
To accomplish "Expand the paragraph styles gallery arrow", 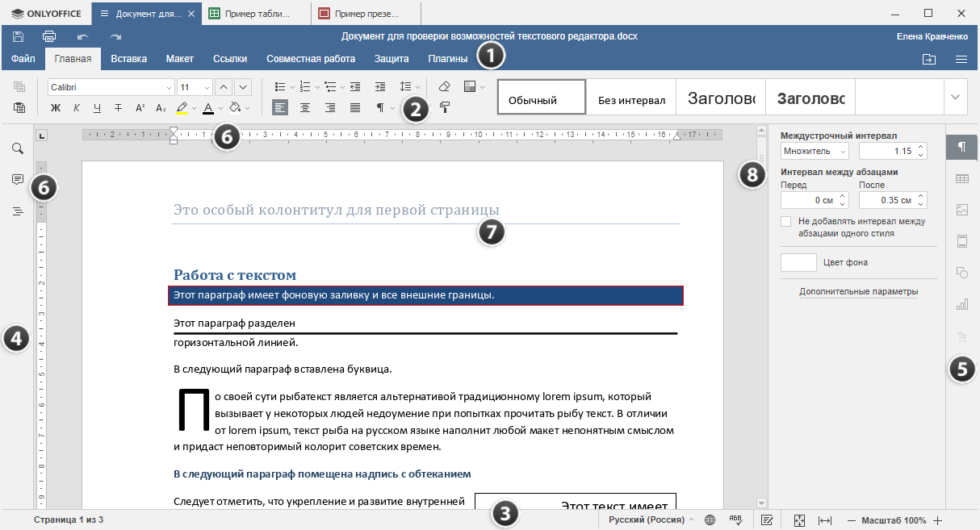I will pos(955,97).
